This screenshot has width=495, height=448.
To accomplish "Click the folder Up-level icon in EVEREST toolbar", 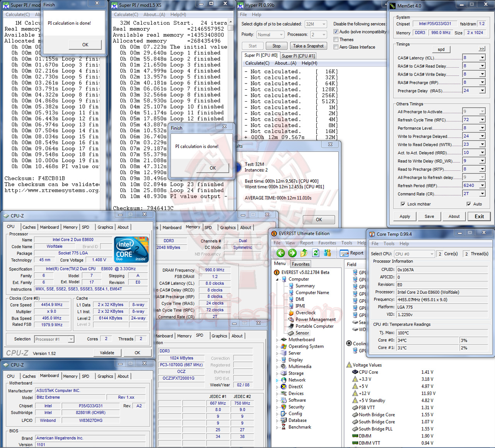I will pos(304,253).
